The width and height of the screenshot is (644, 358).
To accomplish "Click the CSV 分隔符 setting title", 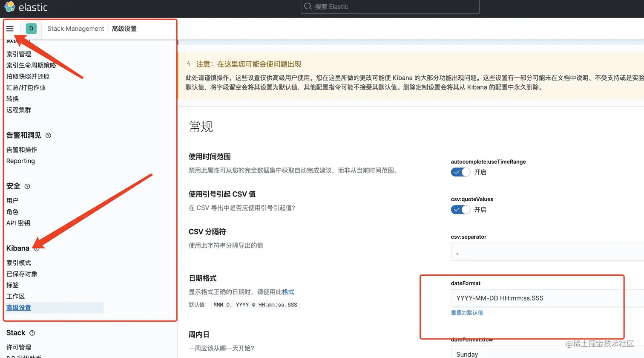I will (x=207, y=232).
